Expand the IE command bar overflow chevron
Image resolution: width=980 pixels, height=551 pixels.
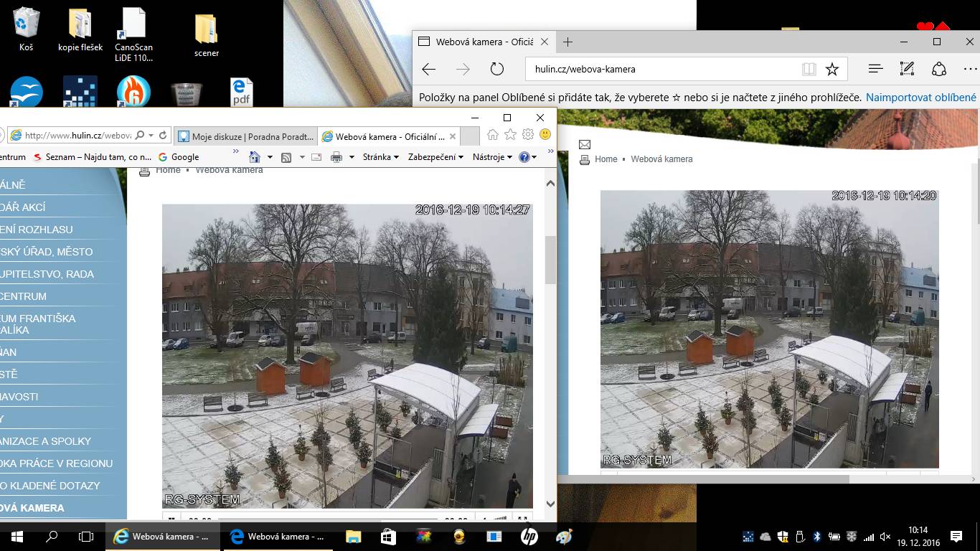(551, 152)
